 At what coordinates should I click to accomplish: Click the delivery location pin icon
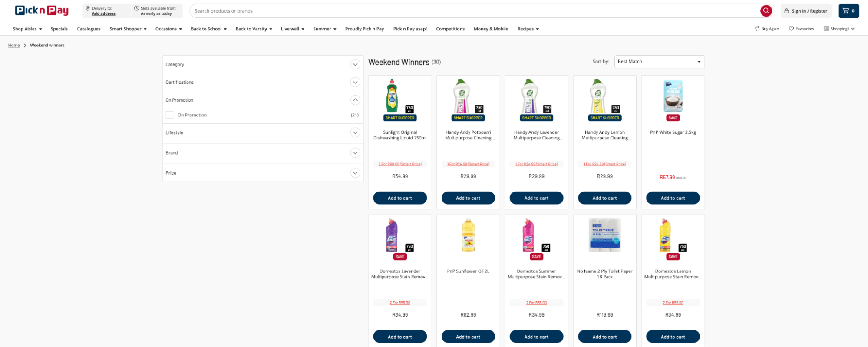point(88,8)
